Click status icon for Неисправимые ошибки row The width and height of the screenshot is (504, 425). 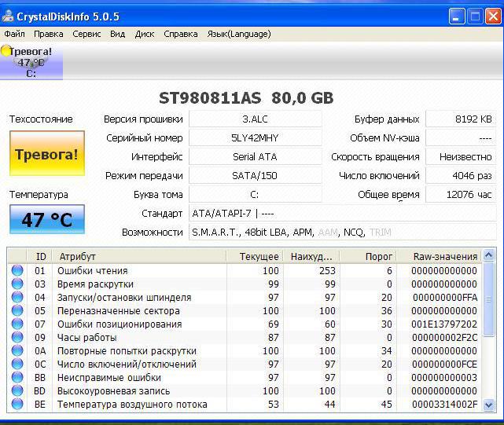point(17,377)
